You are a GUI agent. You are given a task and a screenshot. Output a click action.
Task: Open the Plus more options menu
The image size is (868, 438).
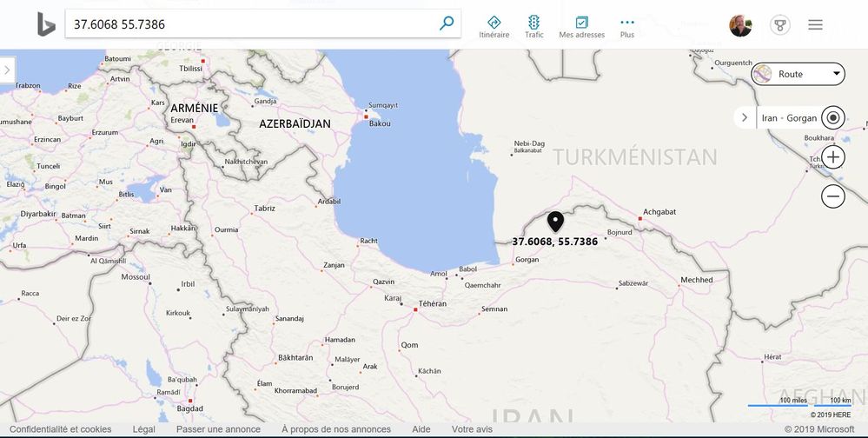pos(627,27)
